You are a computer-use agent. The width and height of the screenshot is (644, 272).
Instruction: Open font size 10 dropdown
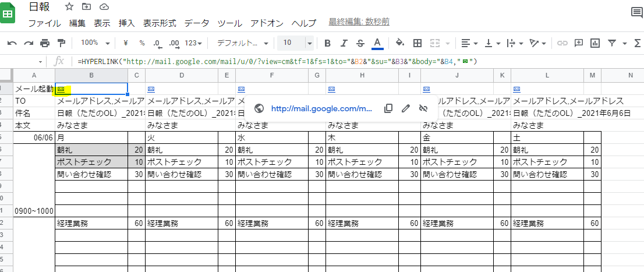pyautogui.click(x=309, y=43)
